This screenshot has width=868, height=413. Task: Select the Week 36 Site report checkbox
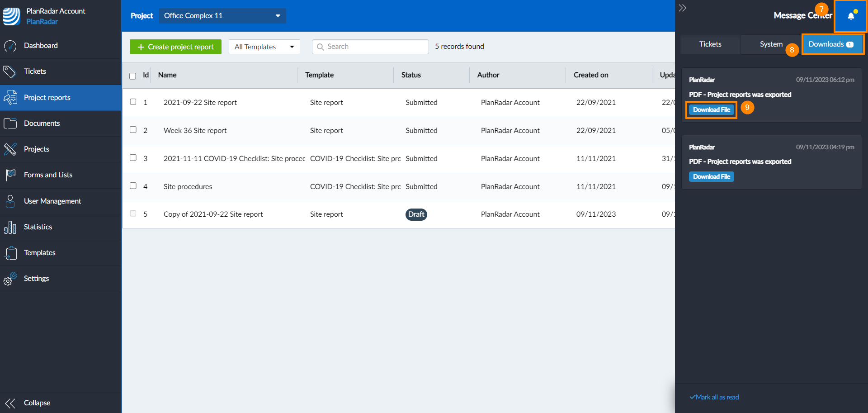[x=133, y=130]
